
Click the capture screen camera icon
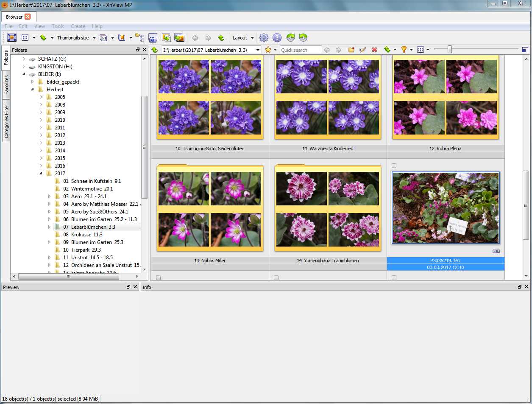pyautogui.click(x=153, y=38)
